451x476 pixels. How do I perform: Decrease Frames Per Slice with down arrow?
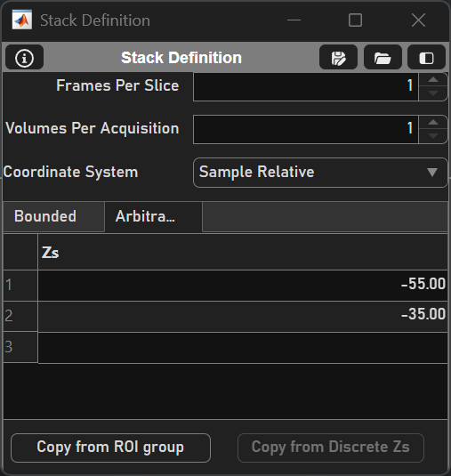[x=433, y=93]
